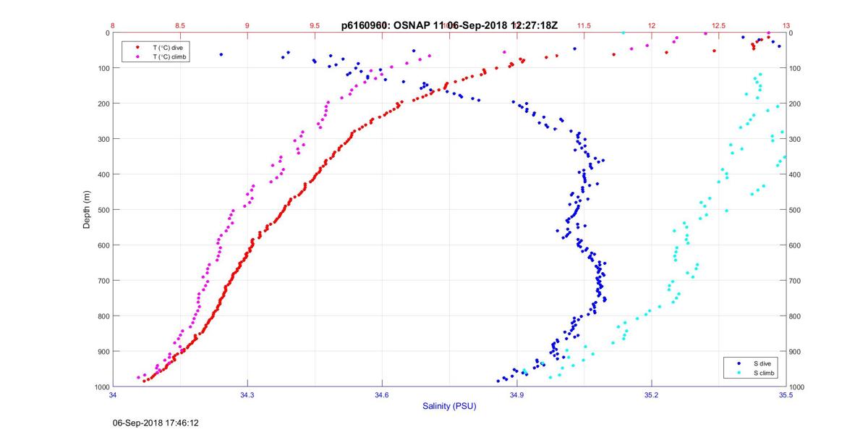Click depth tick 500 on the right-hand axis

795,210
